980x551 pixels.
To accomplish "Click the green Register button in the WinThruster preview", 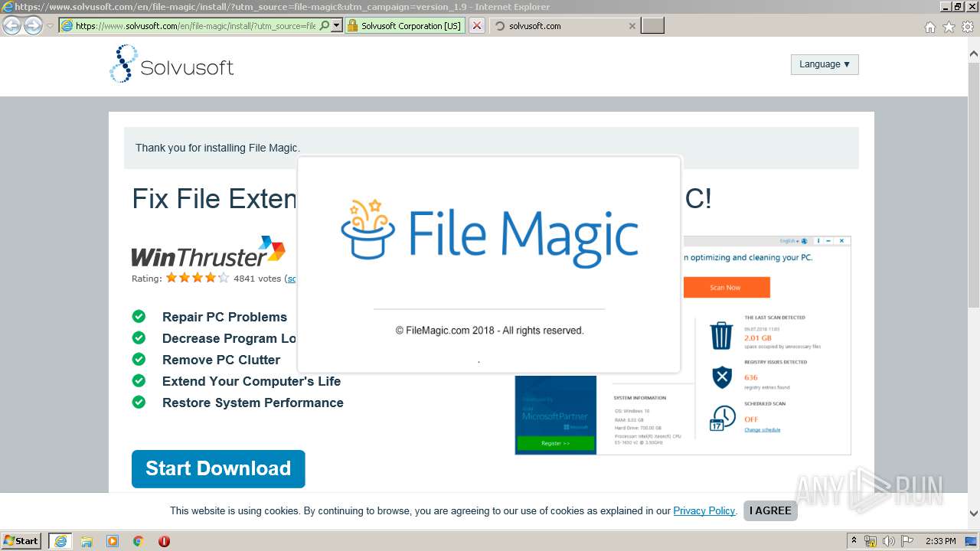I will pyautogui.click(x=556, y=443).
